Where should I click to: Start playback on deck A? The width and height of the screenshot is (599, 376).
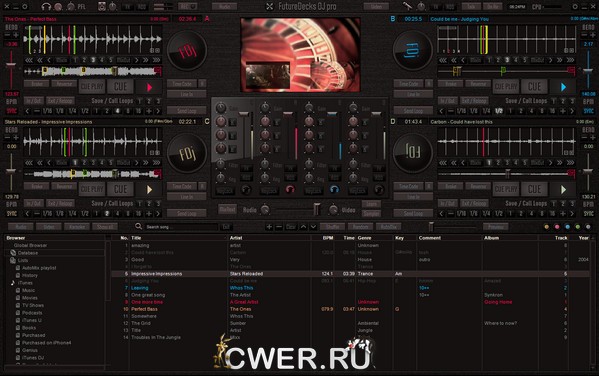coord(149,87)
